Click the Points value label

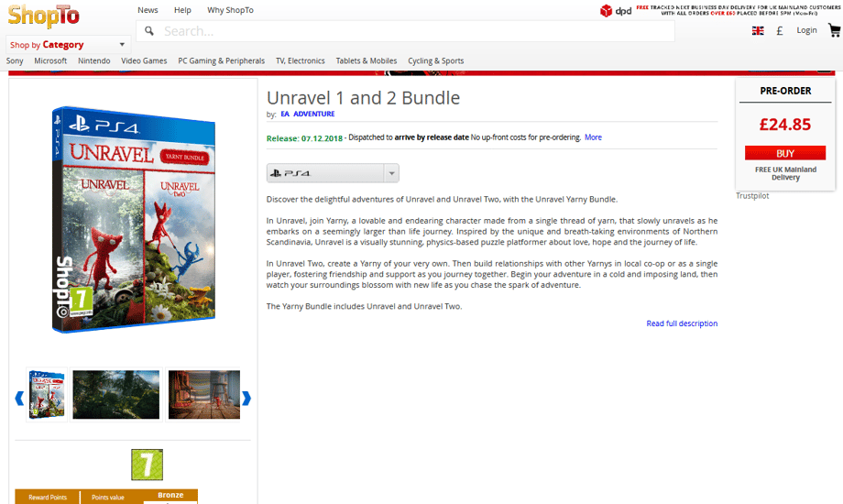click(x=107, y=498)
